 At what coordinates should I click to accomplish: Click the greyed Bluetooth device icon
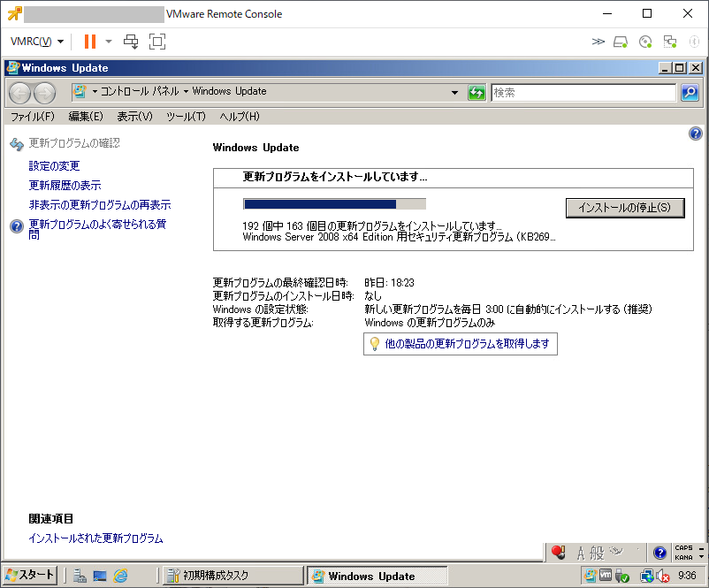(x=694, y=42)
